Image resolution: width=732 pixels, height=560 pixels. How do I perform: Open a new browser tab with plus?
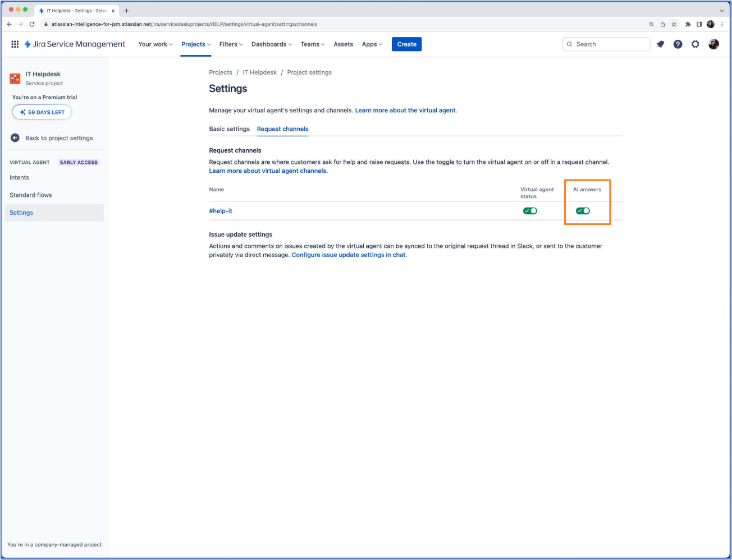tap(126, 11)
